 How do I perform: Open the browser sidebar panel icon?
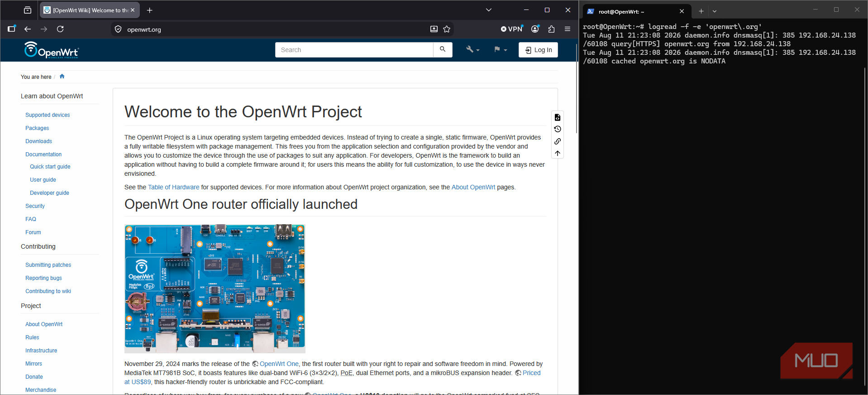pos(12,29)
